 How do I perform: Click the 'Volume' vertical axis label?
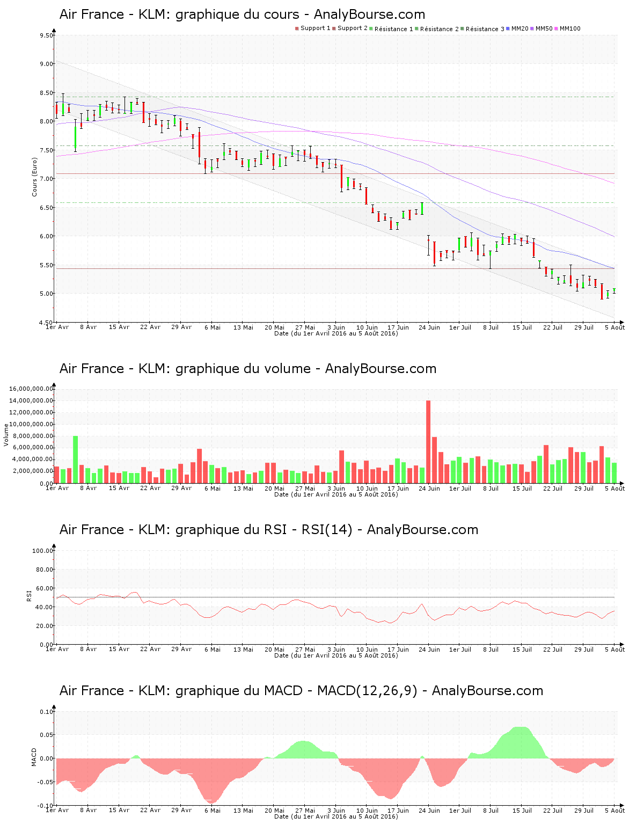pyautogui.click(x=6, y=435)
